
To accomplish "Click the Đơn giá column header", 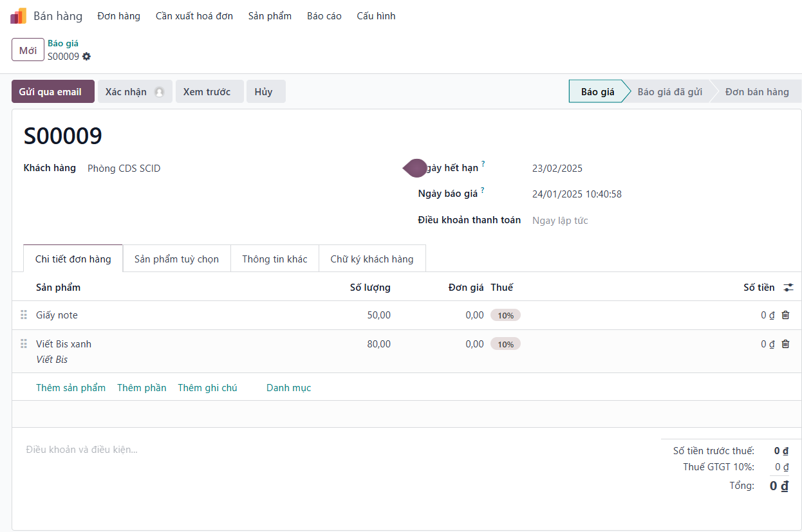I will [x=466, y=288].
